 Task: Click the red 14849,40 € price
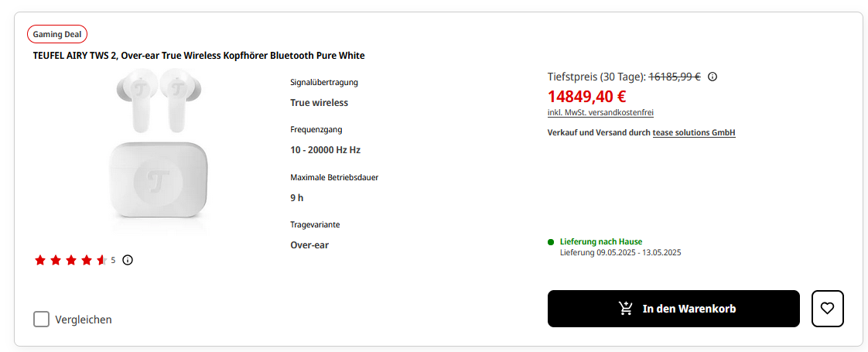click(586, 96)
